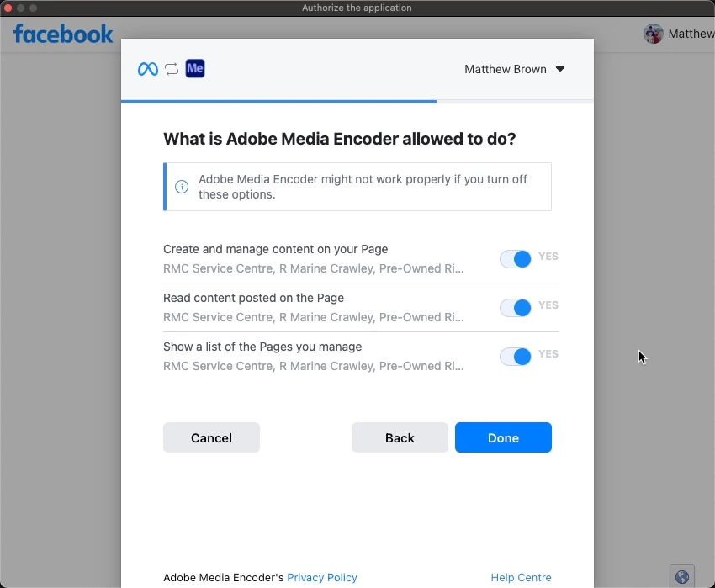Close the window with the red button
This screenshot has height=588, width=715.
tap(8, 8)
